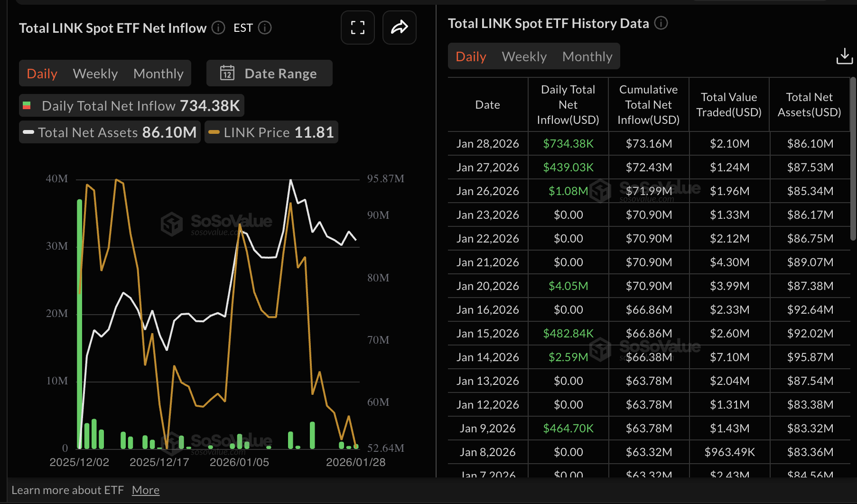Click the calendar icon in Date Range
Image resolution: width=857 pixels, height=504 pixels.
pyautogui.click(x=228, y=73)
